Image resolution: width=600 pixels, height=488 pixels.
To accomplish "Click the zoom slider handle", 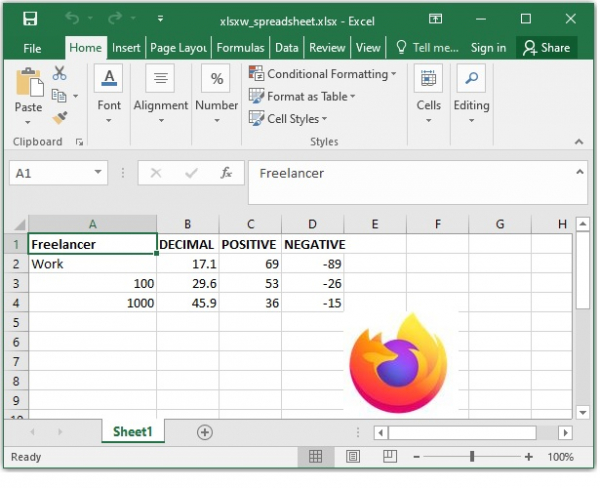I will tap(472, 456).
